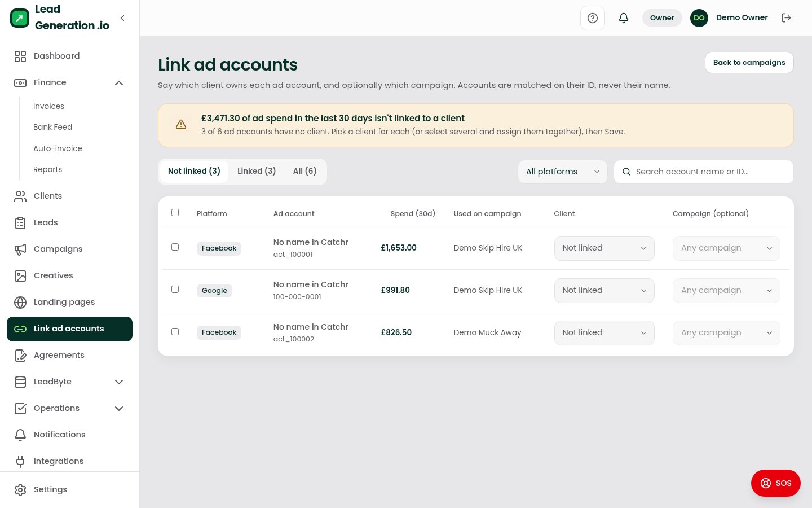Click the Back to campaigns button
This screenshot has height=508, width=812.
(749, 63)
